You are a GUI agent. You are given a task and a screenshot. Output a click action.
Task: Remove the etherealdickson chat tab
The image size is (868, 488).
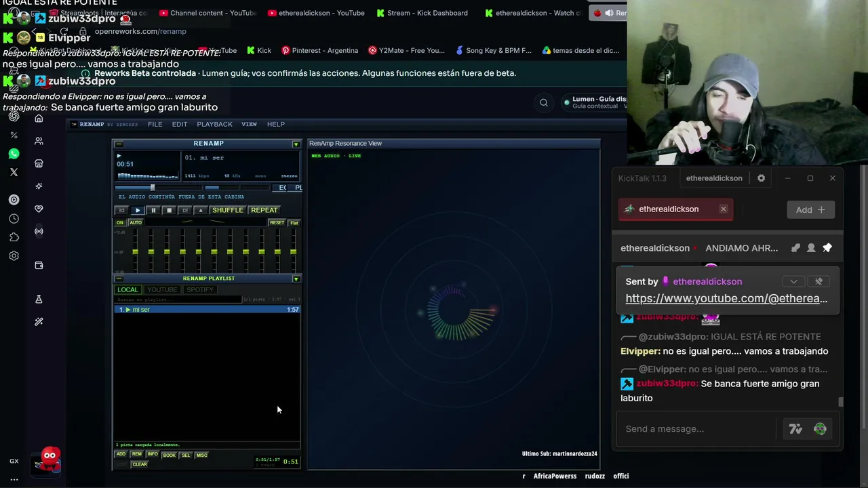724,209
